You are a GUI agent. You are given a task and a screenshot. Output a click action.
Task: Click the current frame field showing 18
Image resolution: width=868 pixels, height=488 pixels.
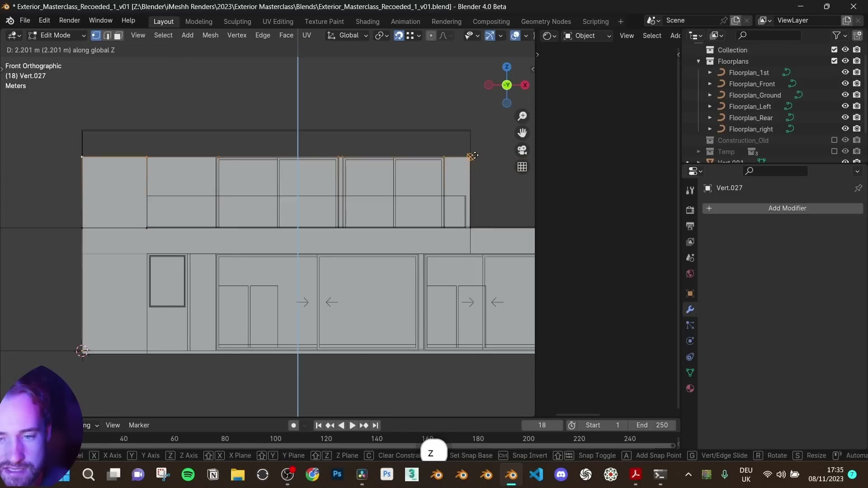point(542,425)
